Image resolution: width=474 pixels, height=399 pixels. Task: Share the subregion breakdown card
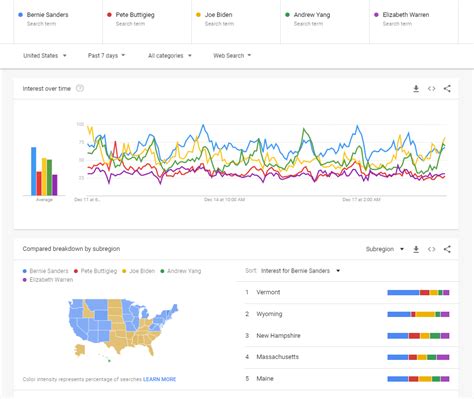pyautogui.click(x=447, y=249)
